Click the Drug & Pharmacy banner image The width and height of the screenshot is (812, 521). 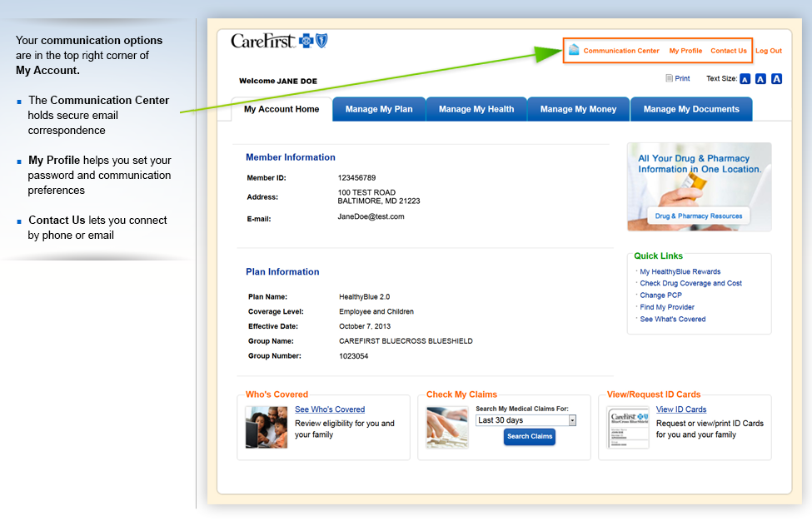click(x=699, y=186)
